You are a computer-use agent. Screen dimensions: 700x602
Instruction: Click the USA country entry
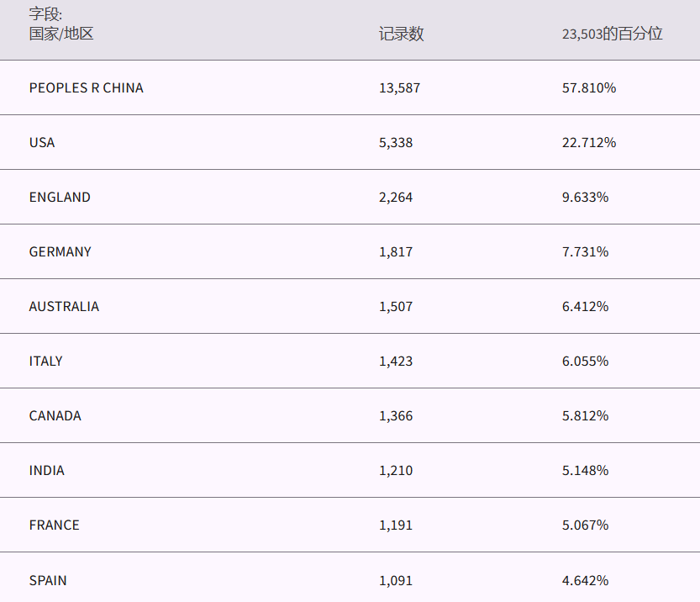tap(42, 142)
